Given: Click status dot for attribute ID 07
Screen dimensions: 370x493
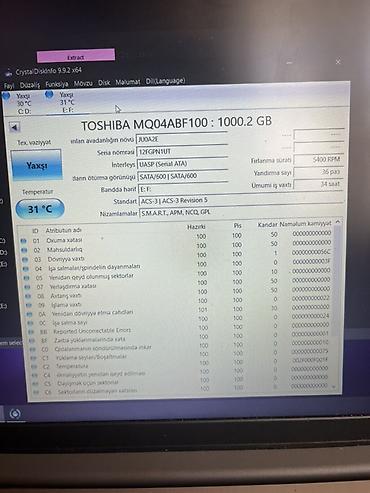Looking at the screenshot, I should (27, 287).
